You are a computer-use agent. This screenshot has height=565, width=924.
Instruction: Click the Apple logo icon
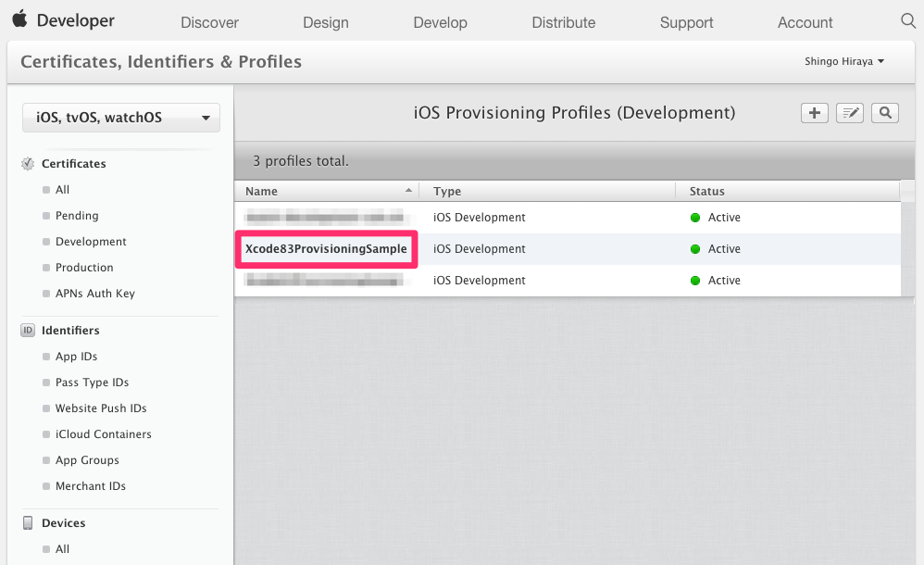click(x=20, y=19)
